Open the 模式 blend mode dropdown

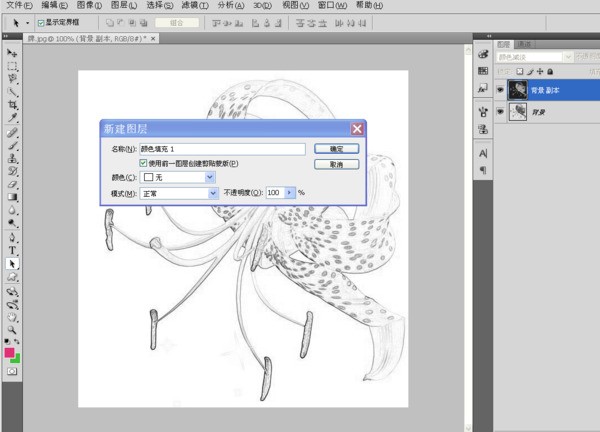(210, 192)
